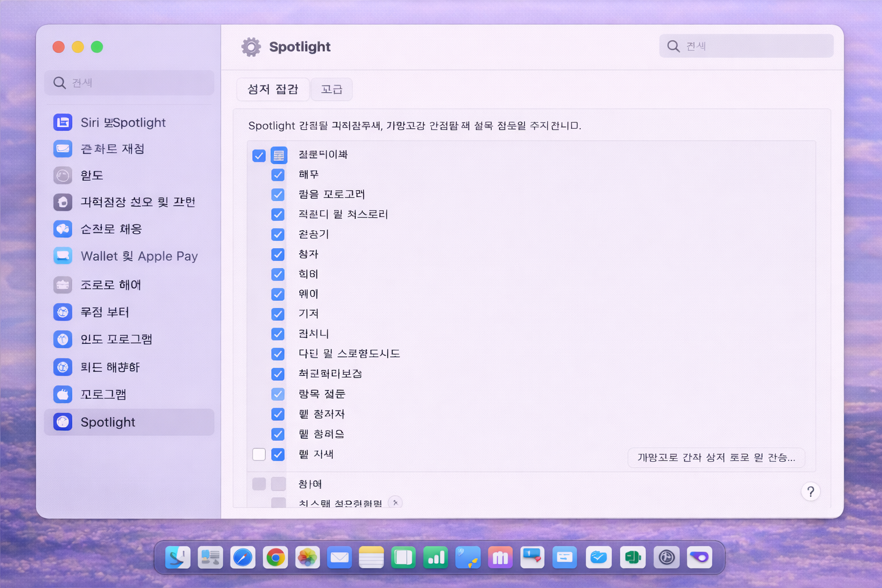Open help with the question mark button

coord(810,492)
